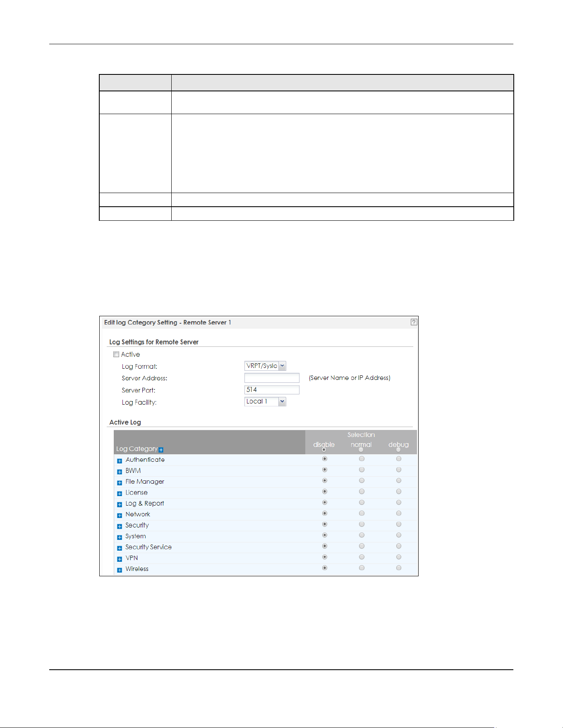Image resolution: width=563 pixels, height=728 pixels.
Task: Set Security Service to debug
Action: click(x=399, y=546)
